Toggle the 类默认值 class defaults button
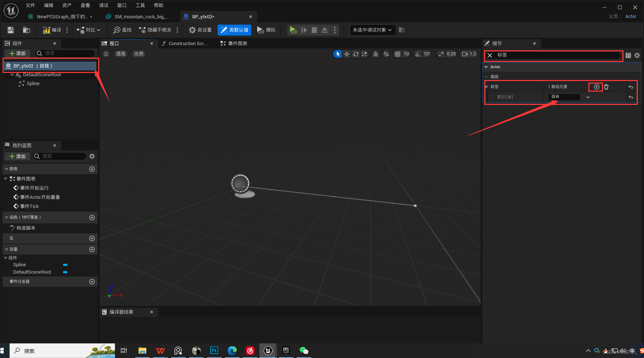644x358 pixels. click(234, 30)
